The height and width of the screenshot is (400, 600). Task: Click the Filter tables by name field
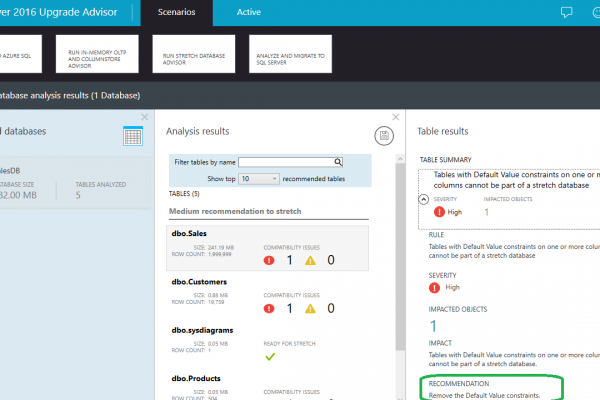(286, 162)
